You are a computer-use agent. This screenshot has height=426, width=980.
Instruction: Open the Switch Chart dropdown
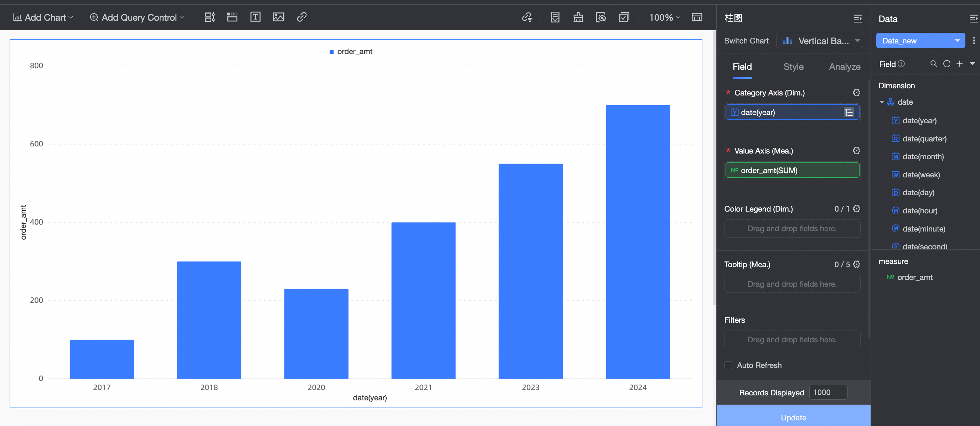pos(819,41)
